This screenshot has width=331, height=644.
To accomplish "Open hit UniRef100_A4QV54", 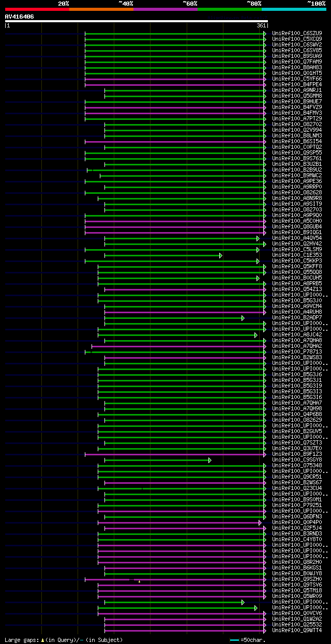I will (x=297, y=238).
